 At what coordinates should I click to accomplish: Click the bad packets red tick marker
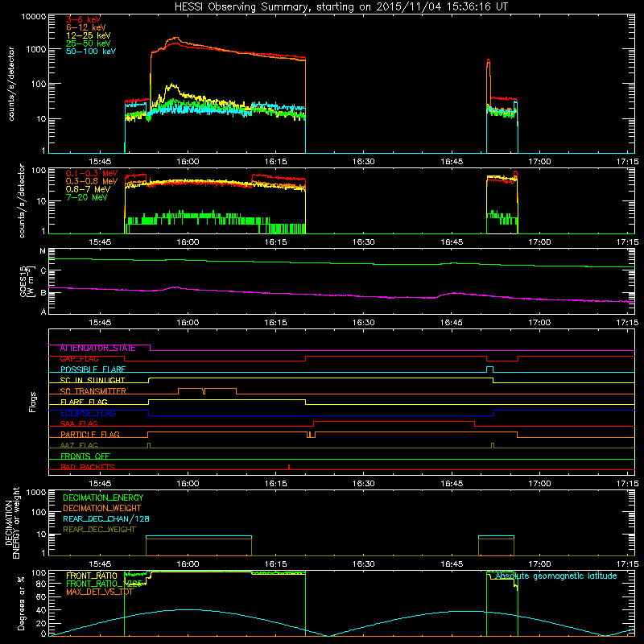289,467
